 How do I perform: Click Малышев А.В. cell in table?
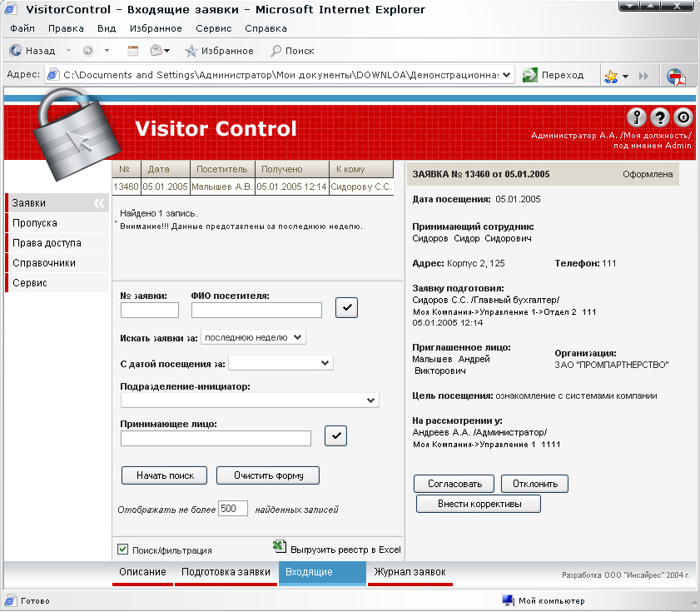[x=222, y=187]
